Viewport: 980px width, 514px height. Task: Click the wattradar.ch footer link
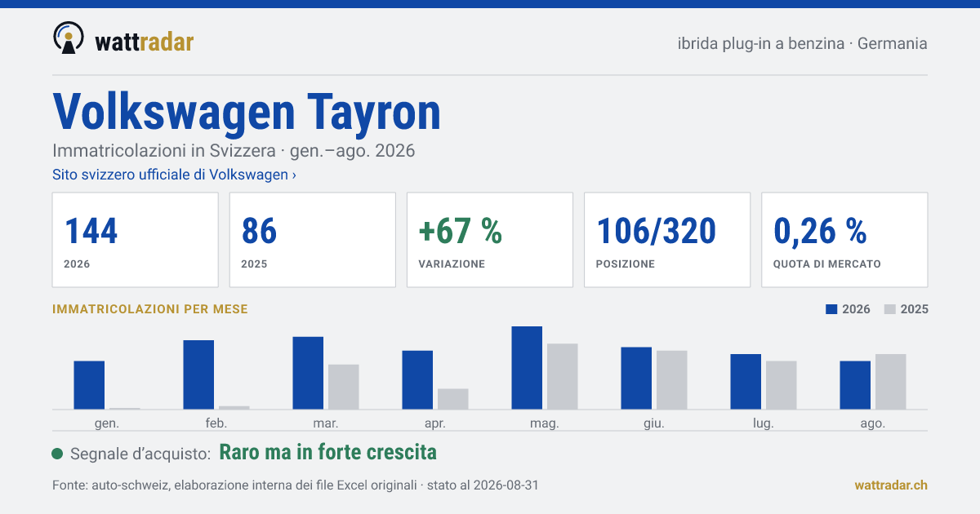891,485
